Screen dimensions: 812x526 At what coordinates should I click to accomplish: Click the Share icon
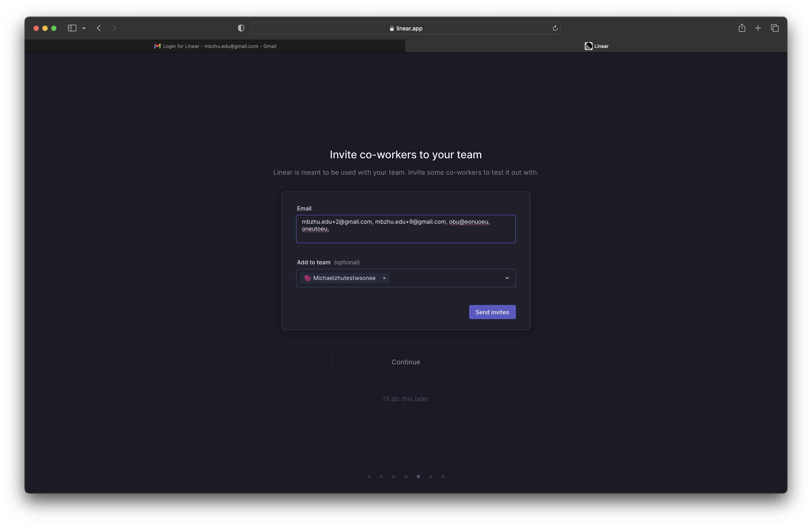[742, 28]
